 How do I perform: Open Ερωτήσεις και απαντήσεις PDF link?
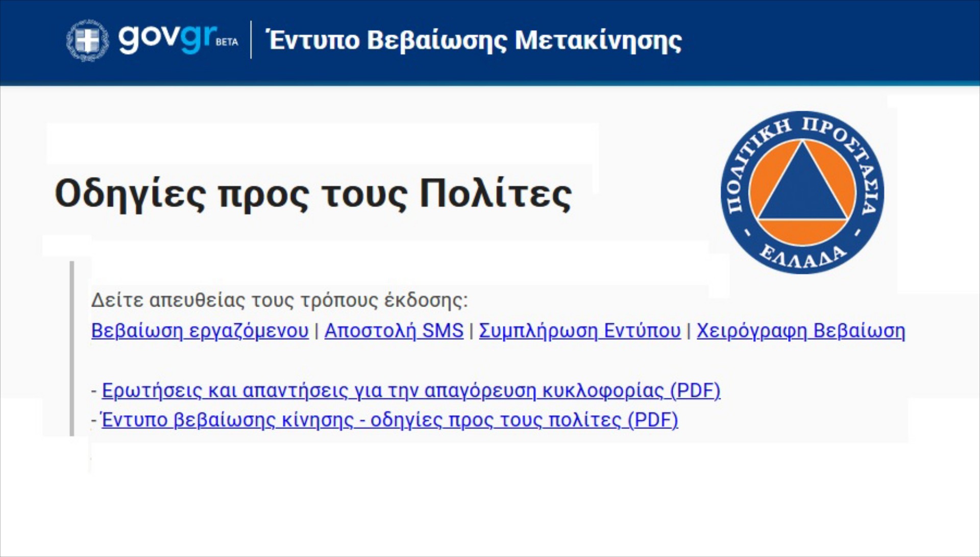[x=411, y=391]
